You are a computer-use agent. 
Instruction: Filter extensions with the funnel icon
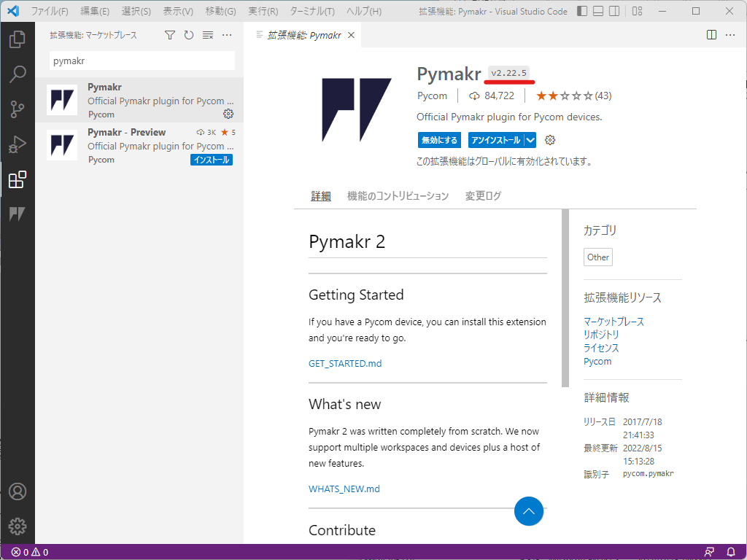pos(169,35)
